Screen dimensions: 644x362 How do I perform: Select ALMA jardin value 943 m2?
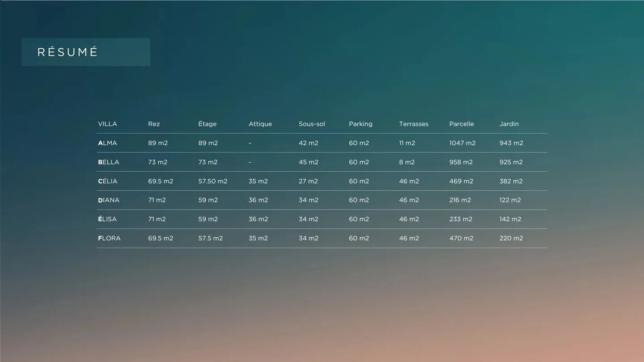(511, 143)
